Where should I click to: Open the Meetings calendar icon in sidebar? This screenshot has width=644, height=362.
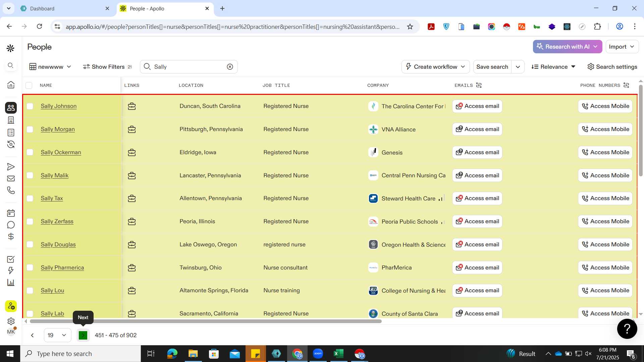[x=11, y=213]
